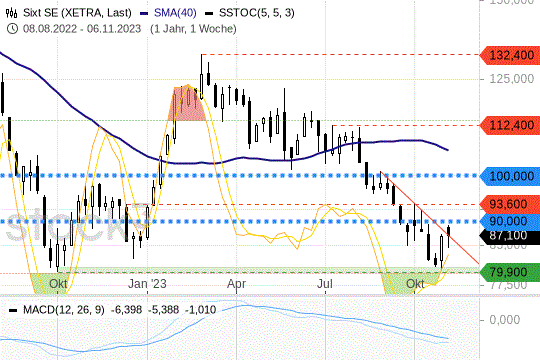The width and height of the screenshot is (540, 360).
Task: Select the 100,000 blue price label
Action: [x=510, y=176]
